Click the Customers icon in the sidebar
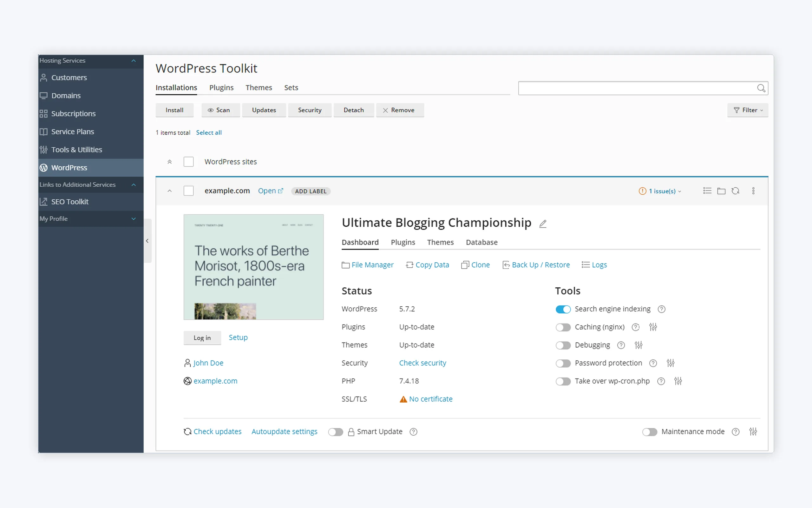 44,77
